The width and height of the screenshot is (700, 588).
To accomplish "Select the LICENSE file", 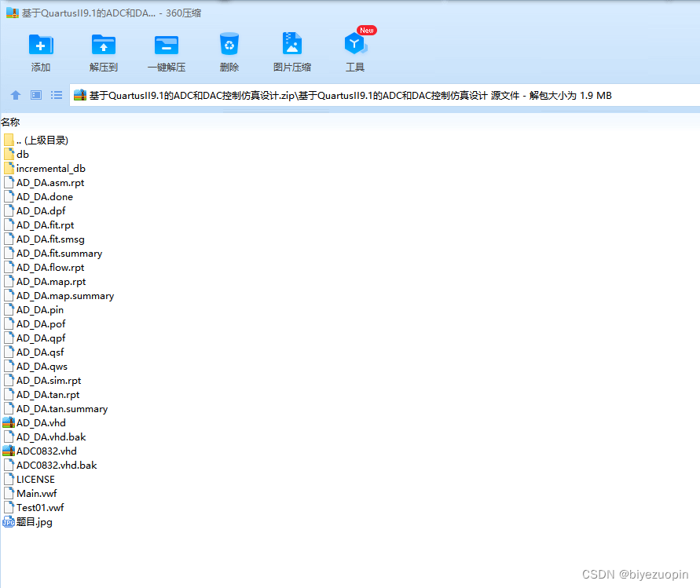I will click(29, 479).
